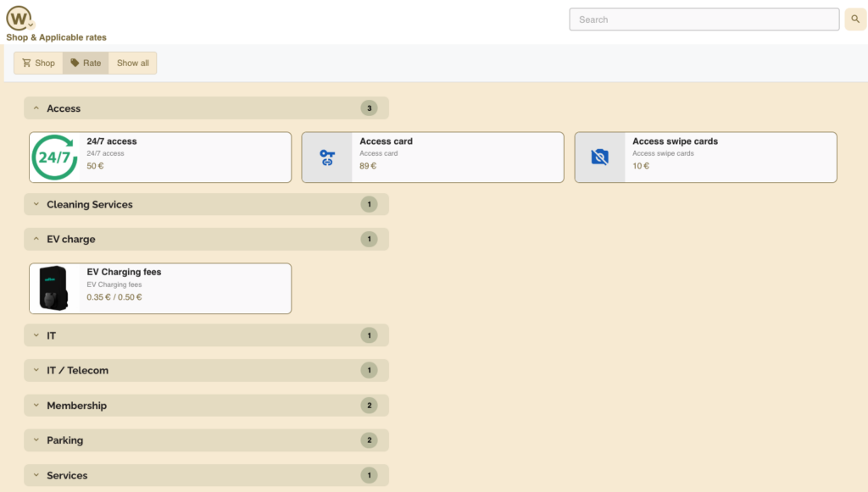Screen dimensions: 868x492
Task: Expand the IT category
Action: 36,336
